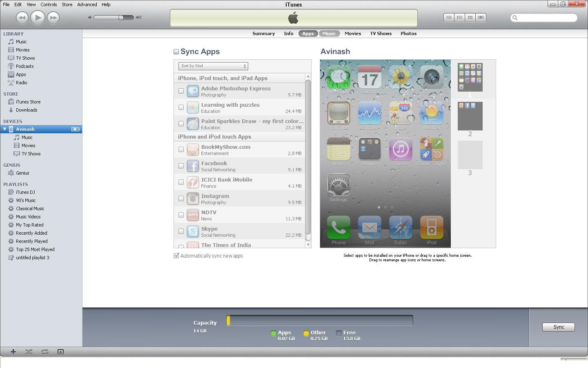
Task: Open the Photos device tab
Action: tap(408, 34)
